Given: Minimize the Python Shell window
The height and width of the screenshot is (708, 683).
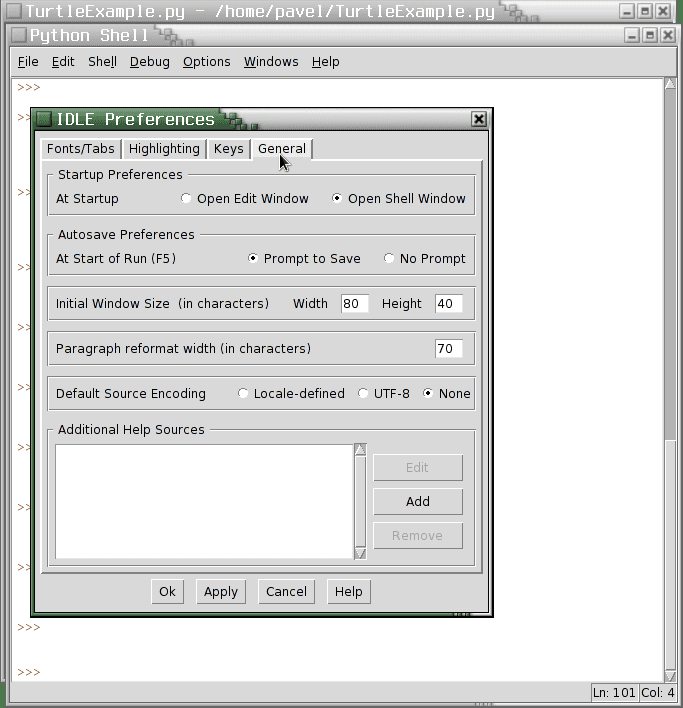Looking at the screenshot, I should 632,35.
